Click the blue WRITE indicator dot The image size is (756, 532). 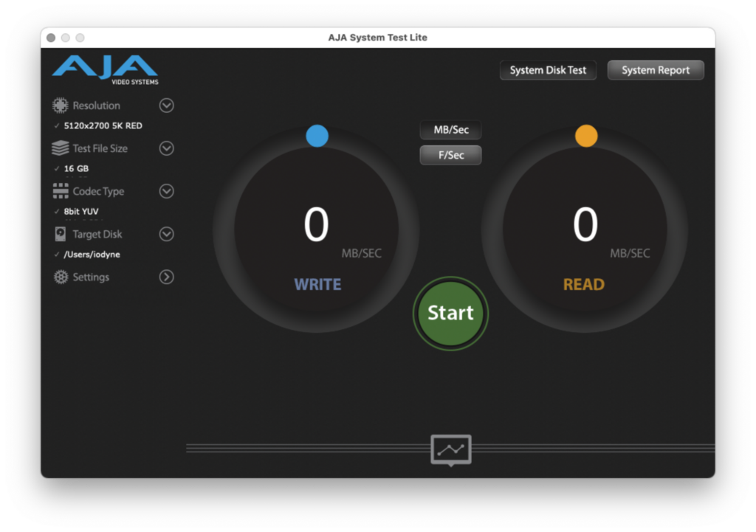point(317,135)
